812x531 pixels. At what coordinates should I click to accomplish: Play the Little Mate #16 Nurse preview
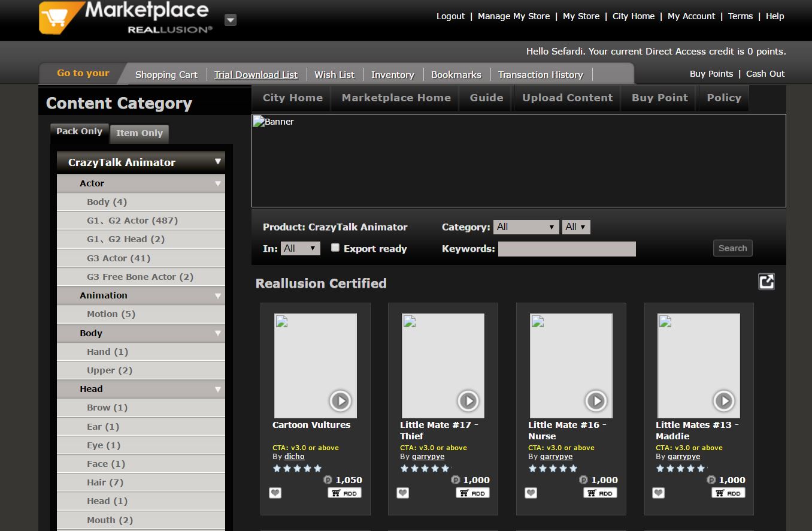[x=596, y=400]
